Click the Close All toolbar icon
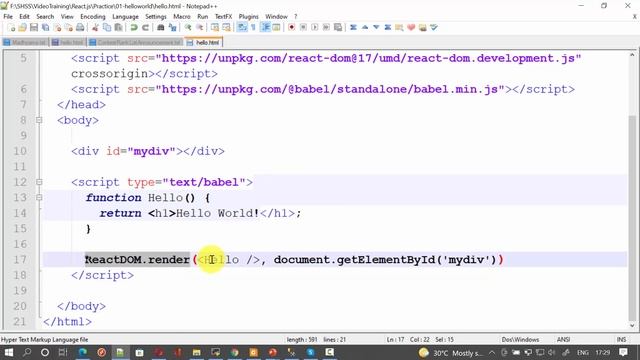This screenshot has height=360, width=640. [69, 28]
